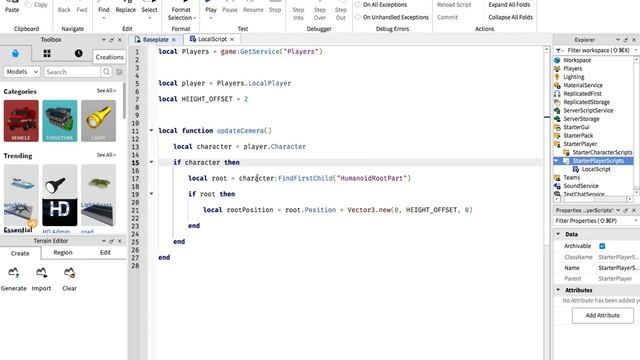640x360 pixels.
Task: Collapse the Data properties section
Action: [558, 234]
